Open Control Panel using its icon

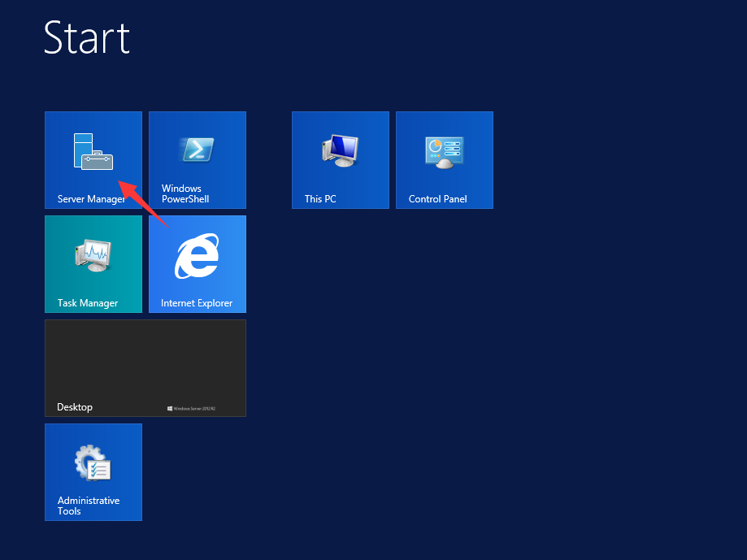click(x=444, y=152)
